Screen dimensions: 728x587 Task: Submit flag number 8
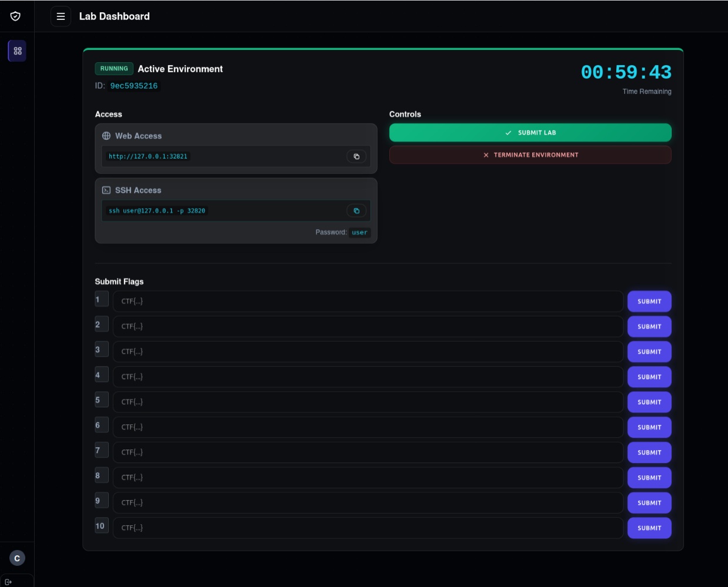pos(649,478)
